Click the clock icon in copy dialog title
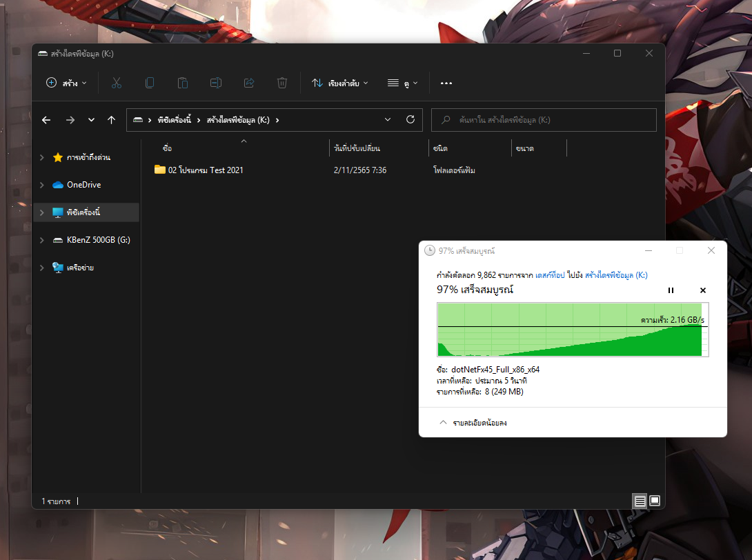752x560 pixels. pyautogui.click(x=430, y=251)
